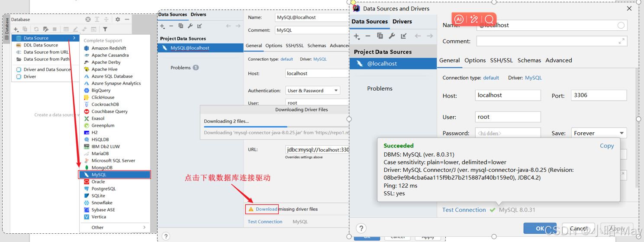Click the default connection type link beside Port
The height and width of the screenshot is (242, 644).
(491, 78)
